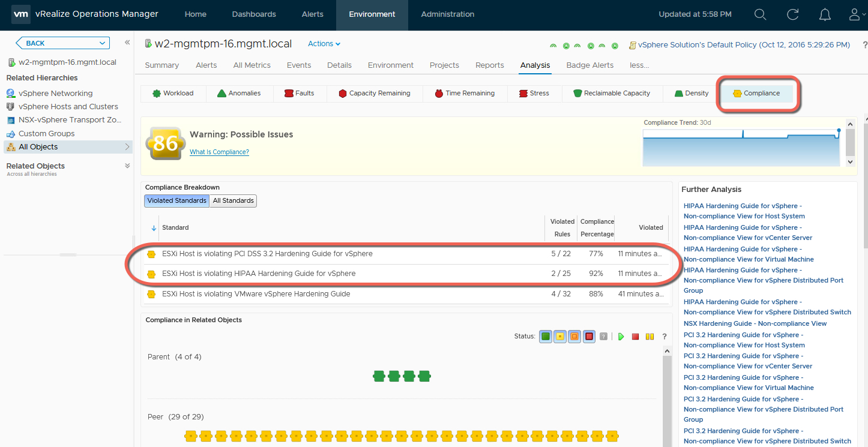Select the Anomalies badge tab
The height and width of the screenshot is (447, 868).
[x=239, y=93]
